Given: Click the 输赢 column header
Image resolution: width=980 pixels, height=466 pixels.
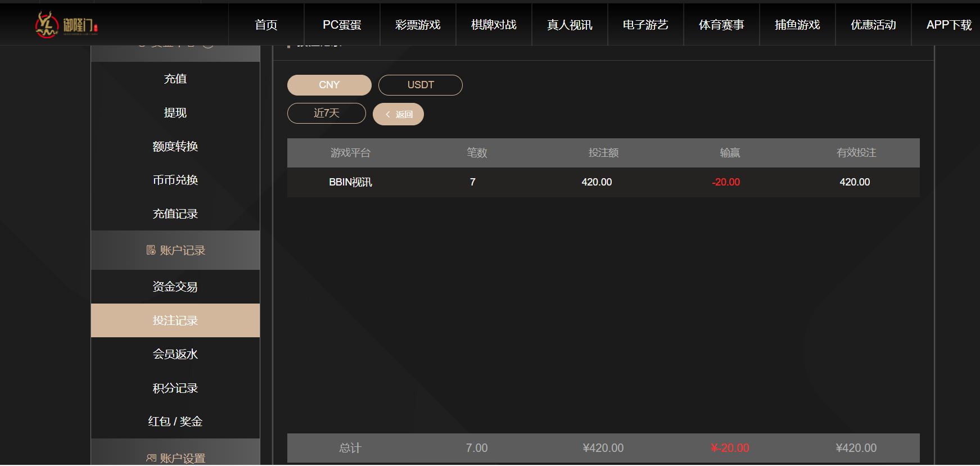Looking at the screenshot, I should pyautogui.click(x=730, y=153).
